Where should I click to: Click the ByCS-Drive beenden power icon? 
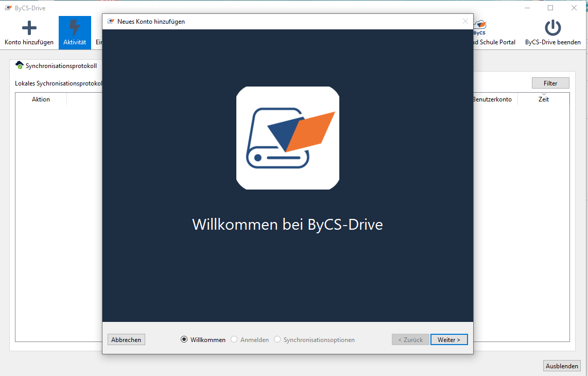point(552,28)
